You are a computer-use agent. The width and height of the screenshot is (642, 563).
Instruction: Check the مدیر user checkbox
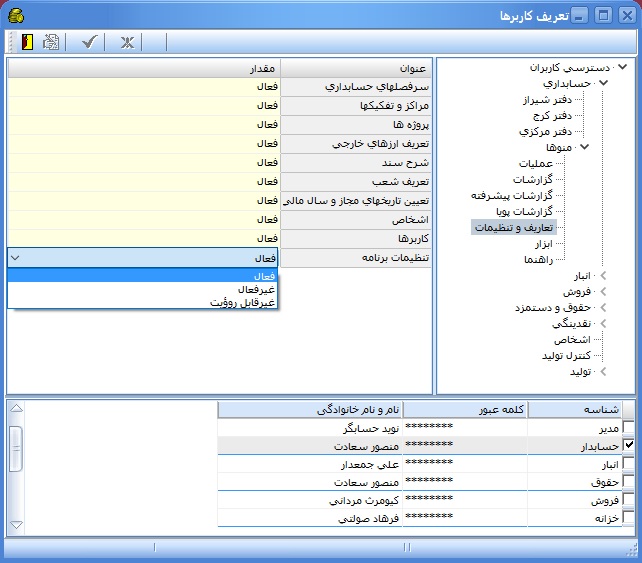[628, 426]
